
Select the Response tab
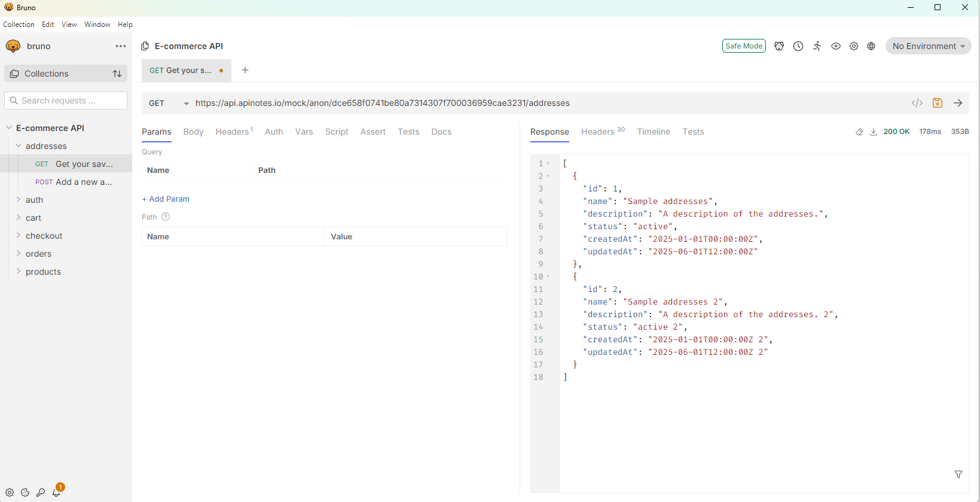coord(549,132)
